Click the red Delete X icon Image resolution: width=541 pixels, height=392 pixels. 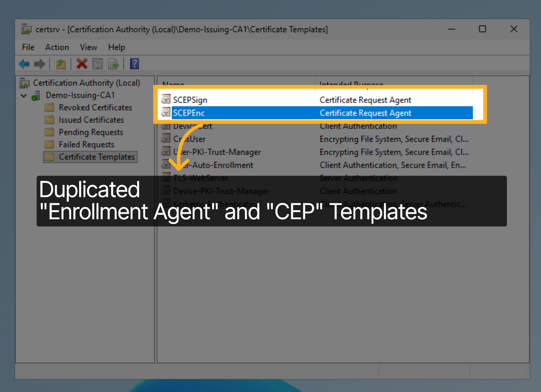(82, 64)
